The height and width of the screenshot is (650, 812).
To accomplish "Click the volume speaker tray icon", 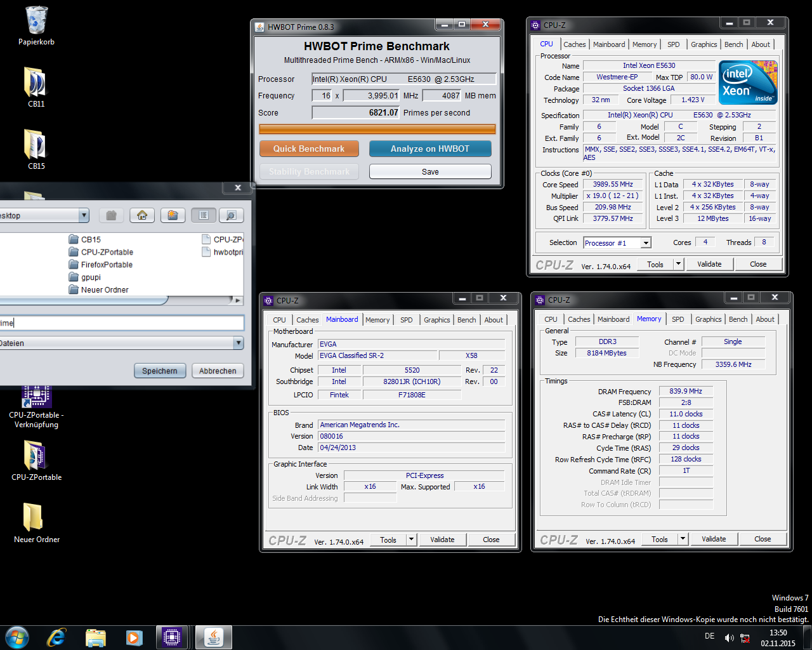I will pos(729,638).
